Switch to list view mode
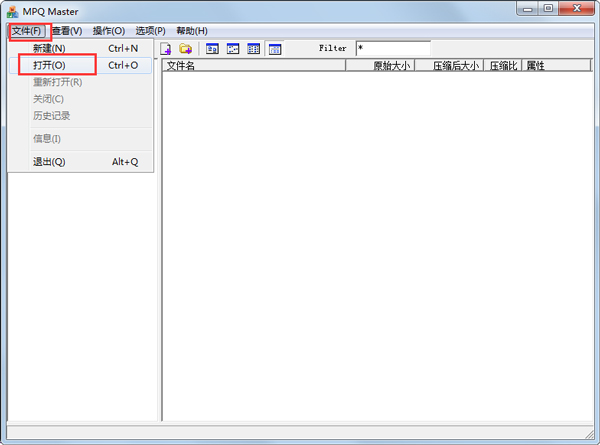 254,48
